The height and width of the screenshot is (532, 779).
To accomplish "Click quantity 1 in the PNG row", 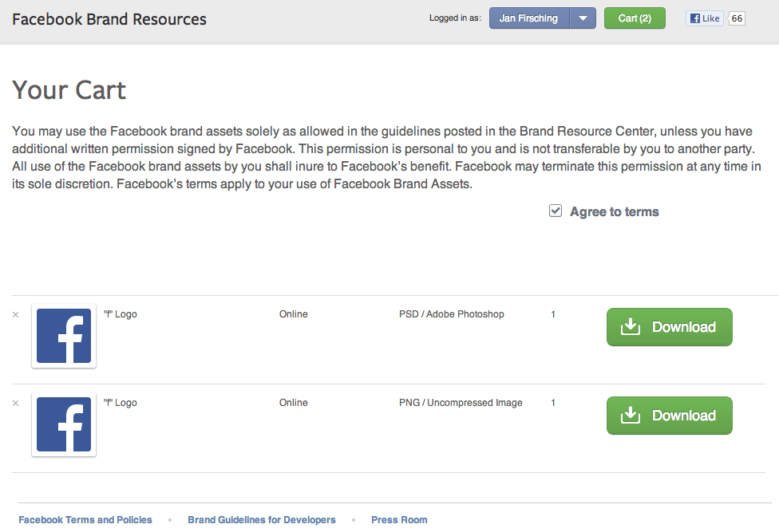I will 553,403.
